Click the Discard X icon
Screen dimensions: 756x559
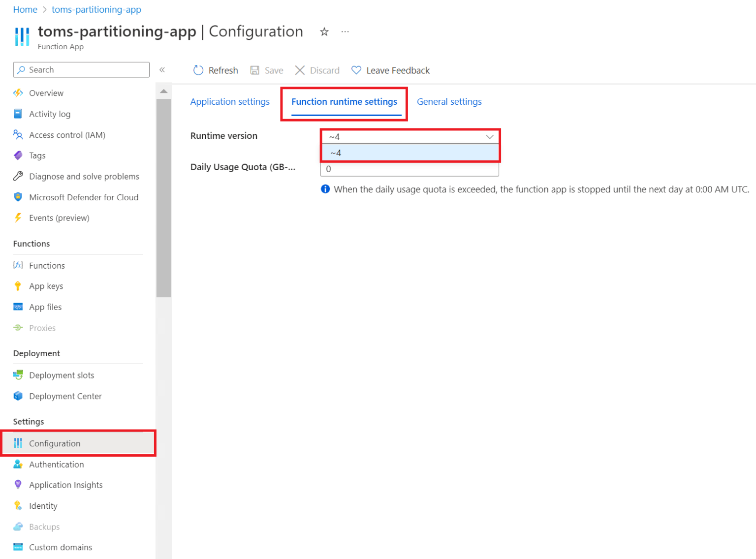point(300,70)
